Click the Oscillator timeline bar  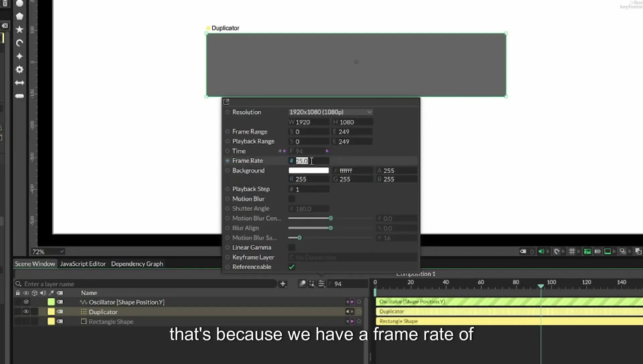point(509,302)
